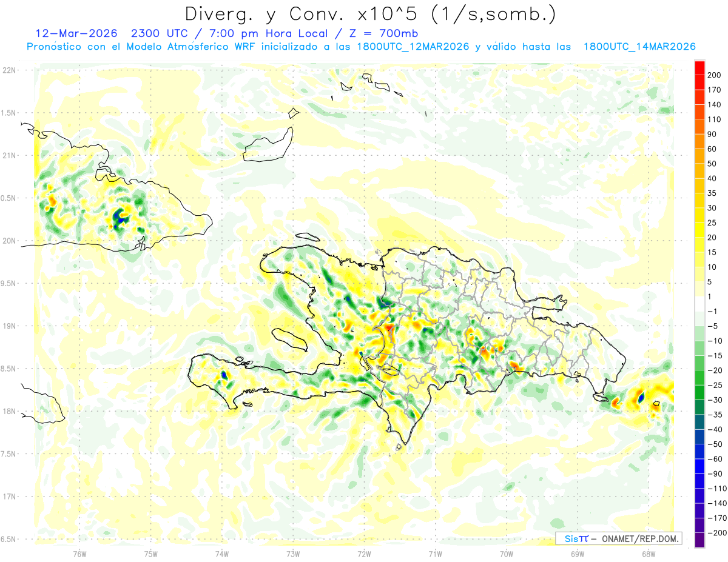728x562 pixels.
Task: Click the "7.5N" latitude label
Action: coord(8,453)
